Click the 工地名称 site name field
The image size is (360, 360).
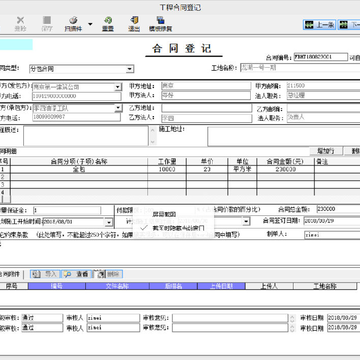pyautogui.click(x=300, y=68)
